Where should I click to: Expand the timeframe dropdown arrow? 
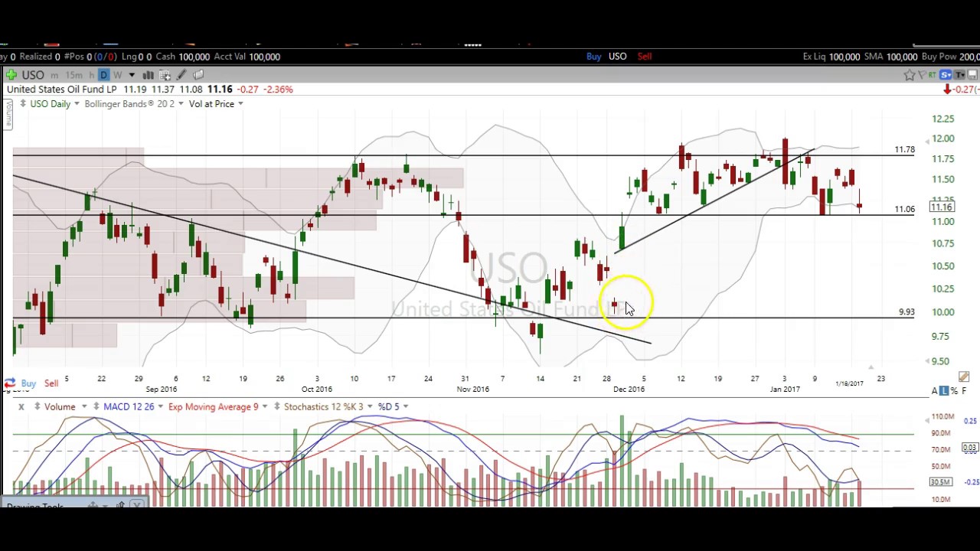(132, 75)
